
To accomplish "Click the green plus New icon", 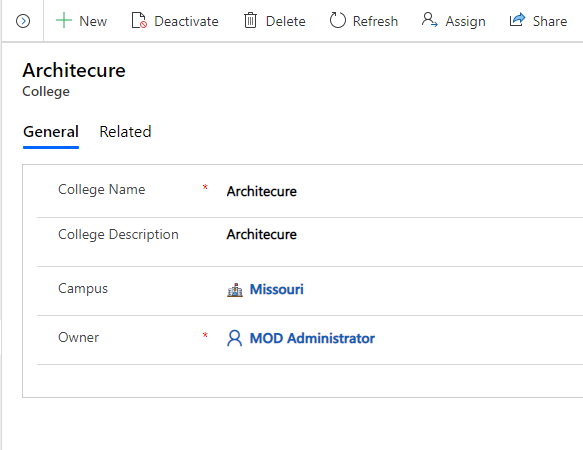I will [x=64, y=20].
